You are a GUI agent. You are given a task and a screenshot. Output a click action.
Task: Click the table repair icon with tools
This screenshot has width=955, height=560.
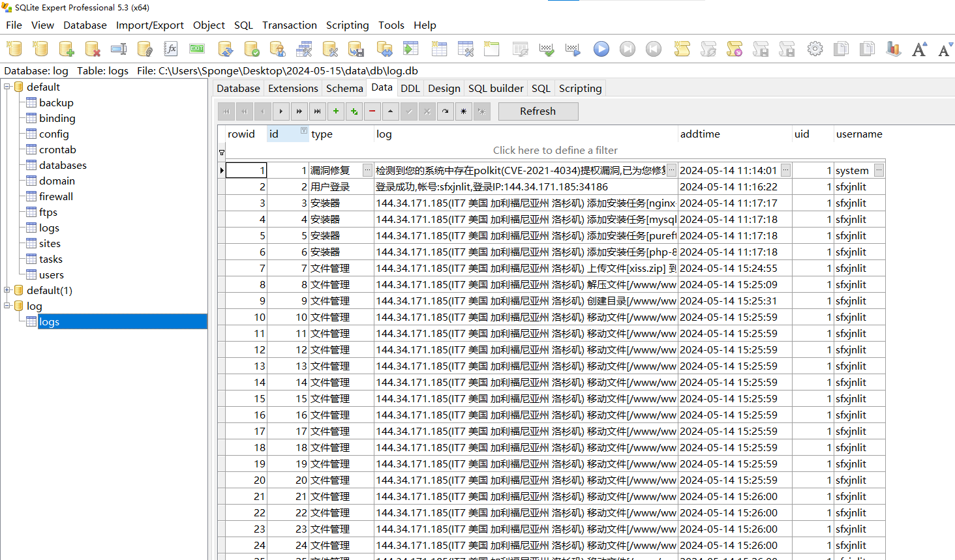coord(466,49)
